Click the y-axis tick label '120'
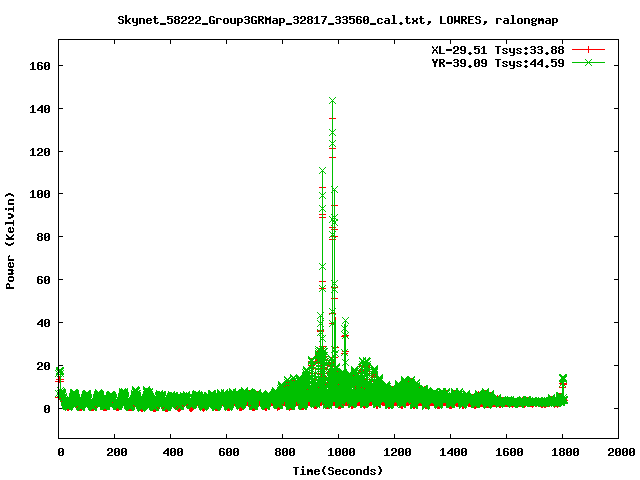The image size is (640, 480). (40, 152)
